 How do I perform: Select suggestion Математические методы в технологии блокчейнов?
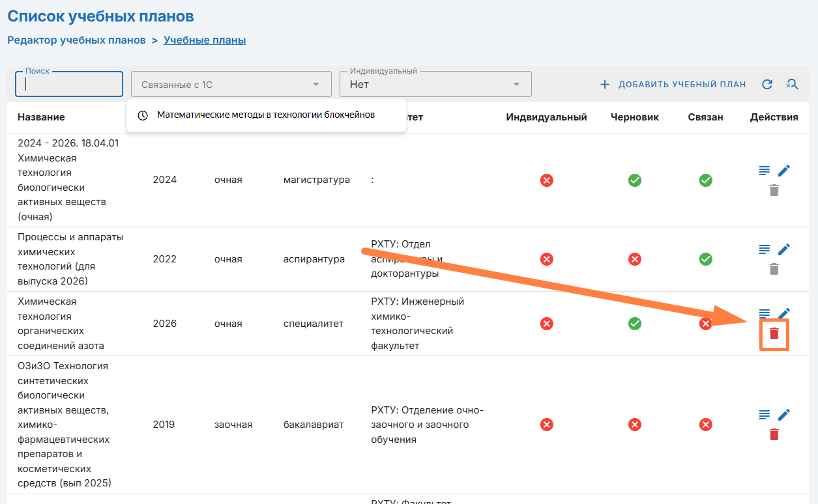265,115
